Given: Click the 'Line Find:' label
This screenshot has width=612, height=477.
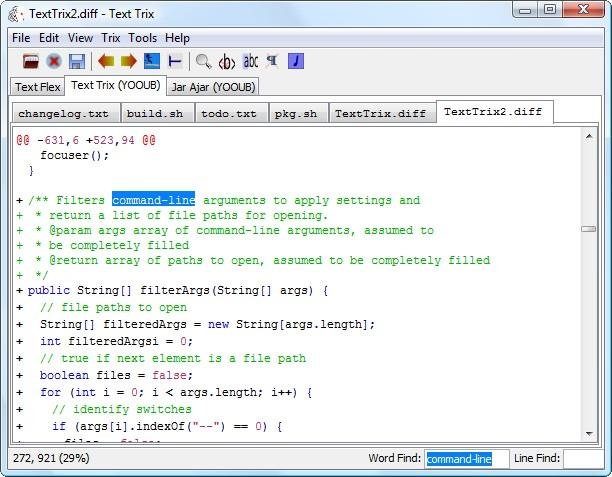Looking at the screenshot, I should [537, 458].
